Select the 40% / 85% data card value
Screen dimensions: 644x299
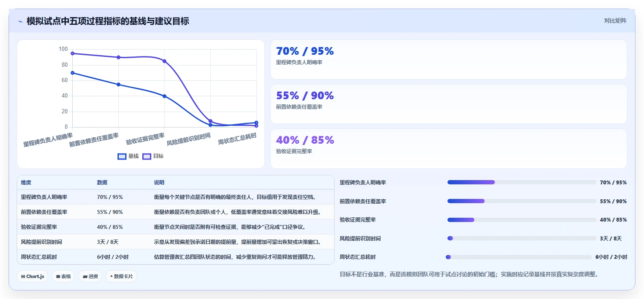click(x=305, y=140)
